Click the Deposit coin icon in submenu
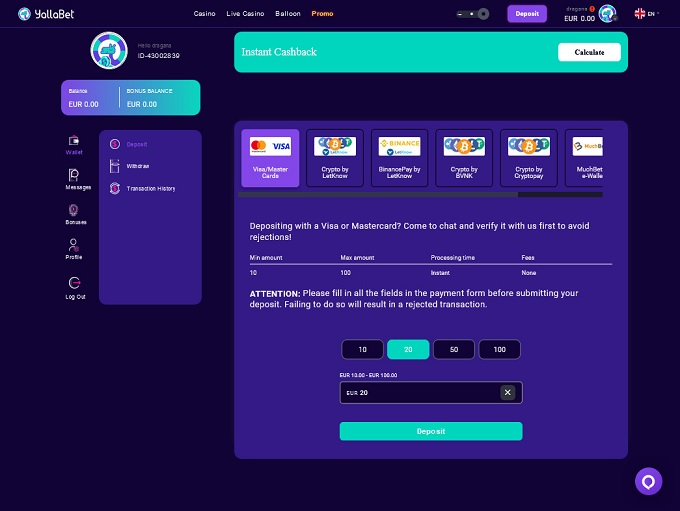 pos(114,144)
